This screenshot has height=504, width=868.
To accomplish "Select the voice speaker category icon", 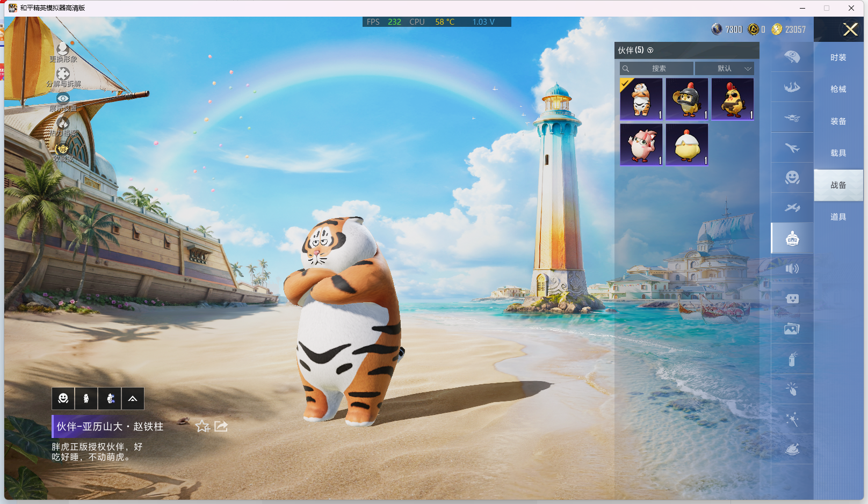I will tap(792, 268).
